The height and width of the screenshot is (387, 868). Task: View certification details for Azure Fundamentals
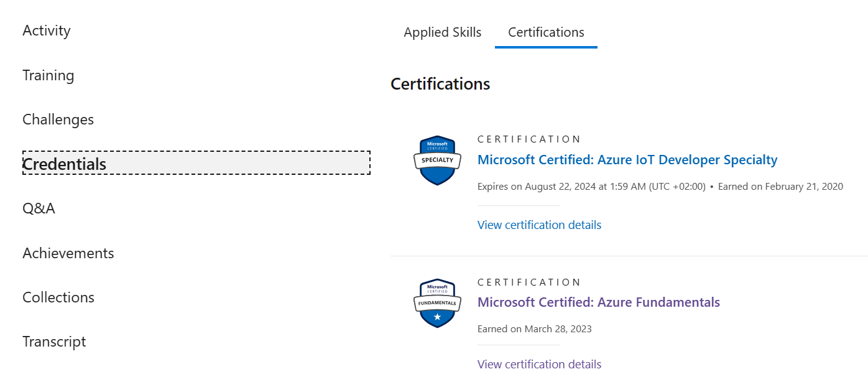[539, 364]
